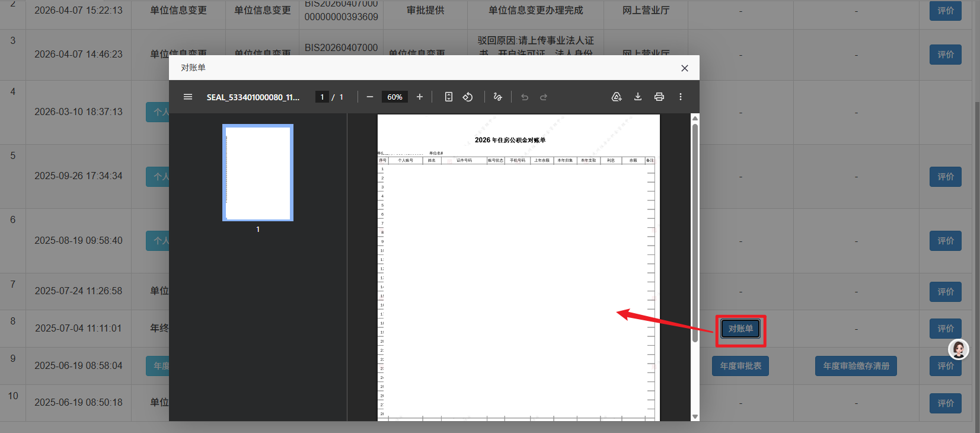Print the PDF document
This screenshot has height=433, width=980.
point(659,97)
